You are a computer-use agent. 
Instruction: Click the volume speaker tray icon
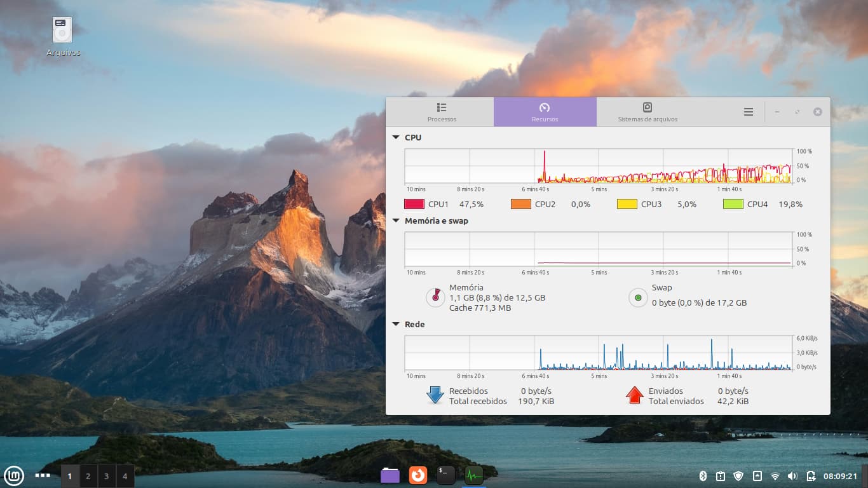[x=792, y=476]
